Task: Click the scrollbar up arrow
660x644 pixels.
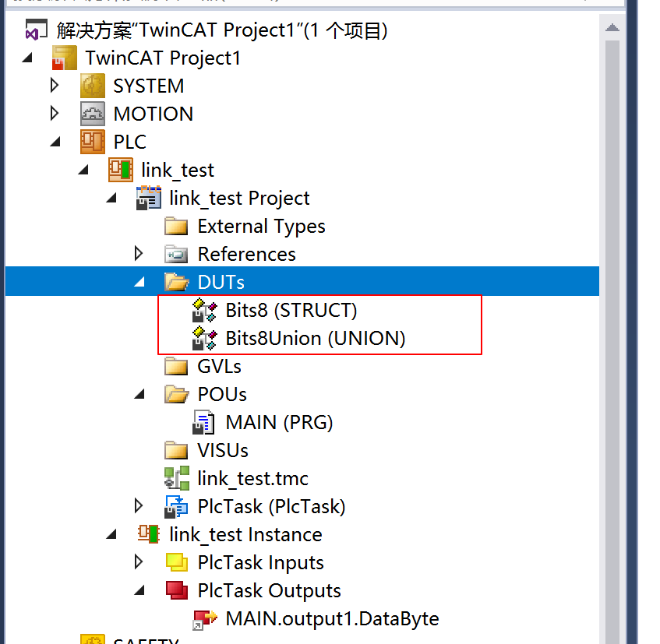Action: click(612, 28)
